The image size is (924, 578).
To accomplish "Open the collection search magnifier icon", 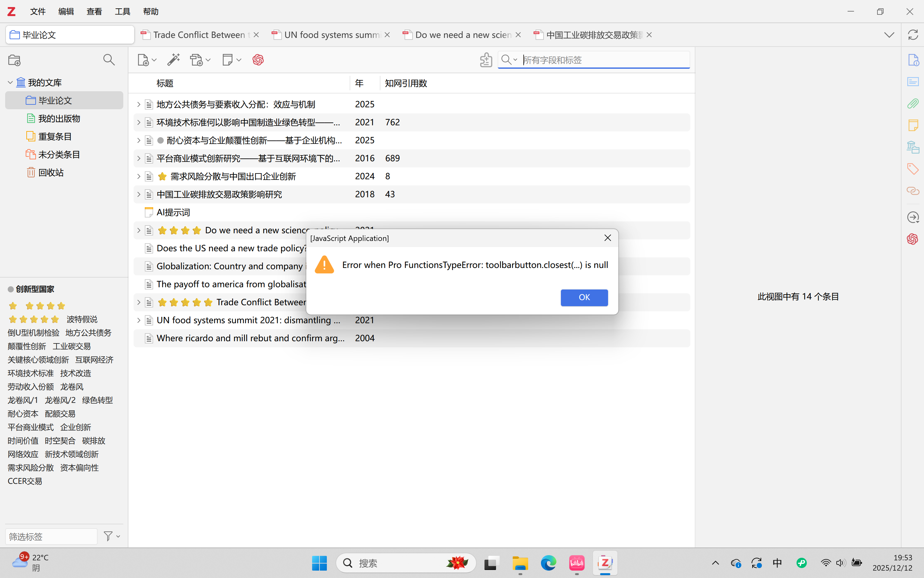I will click(109, 60).
